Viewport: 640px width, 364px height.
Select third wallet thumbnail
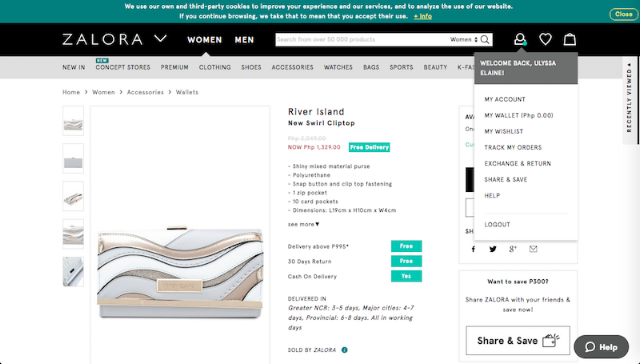pyautogui.click(x=73, y=196)
